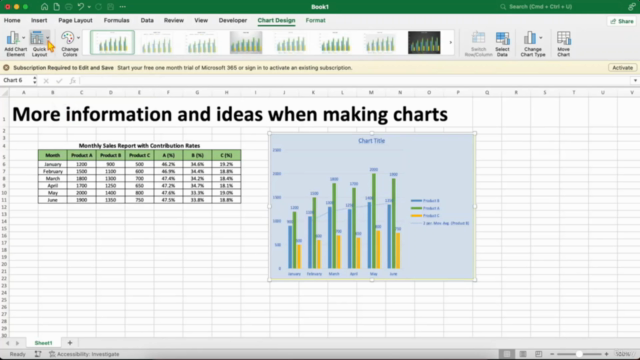Click the formula bar cancel X icon
This screenshot has height=360, width=640.
(x=46, y=81)
